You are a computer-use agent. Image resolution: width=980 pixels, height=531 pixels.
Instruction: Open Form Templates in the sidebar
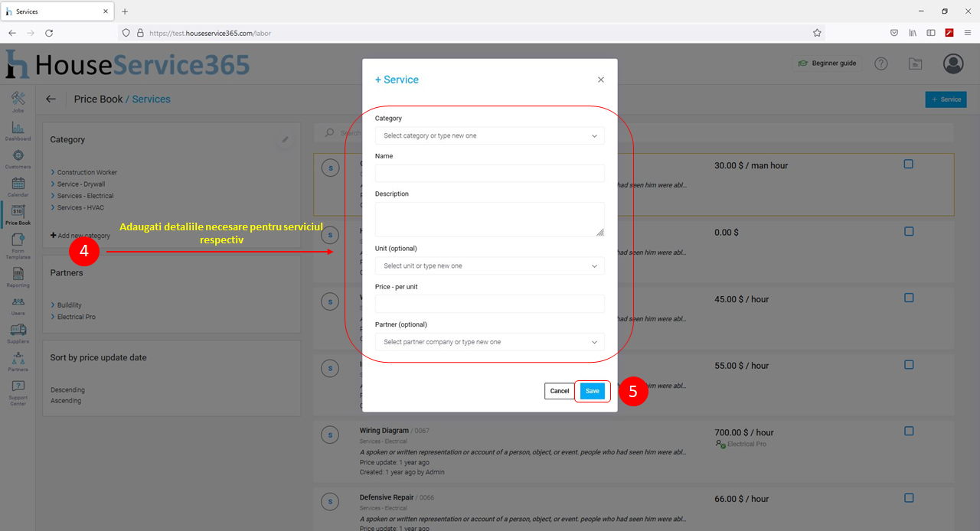click(x=18, y=243)
